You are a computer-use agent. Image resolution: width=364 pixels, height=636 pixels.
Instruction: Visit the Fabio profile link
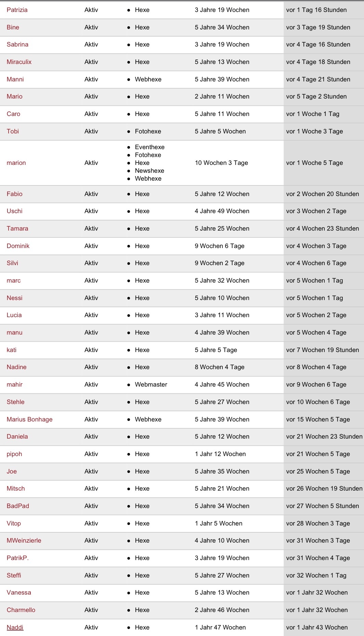15,194
